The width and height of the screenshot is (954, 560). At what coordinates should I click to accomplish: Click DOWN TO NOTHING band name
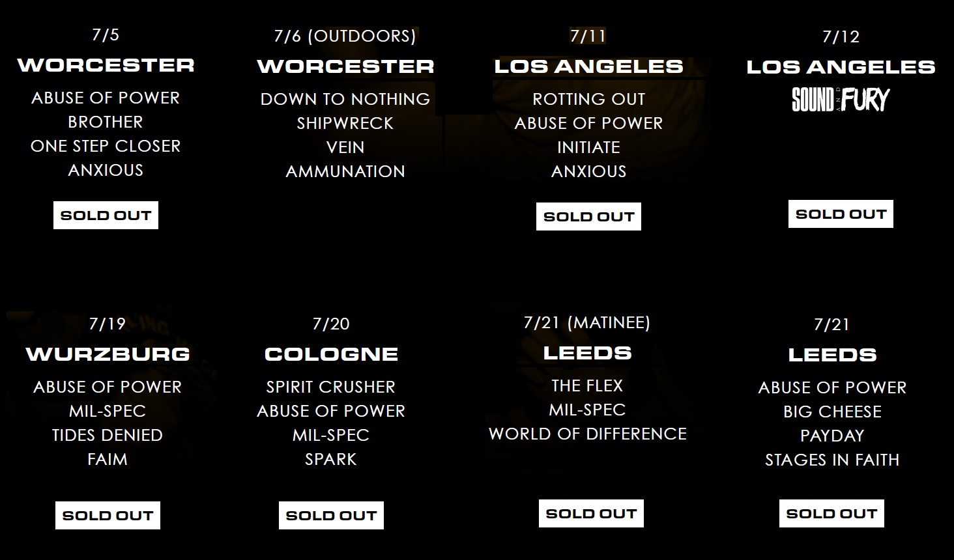345,99
